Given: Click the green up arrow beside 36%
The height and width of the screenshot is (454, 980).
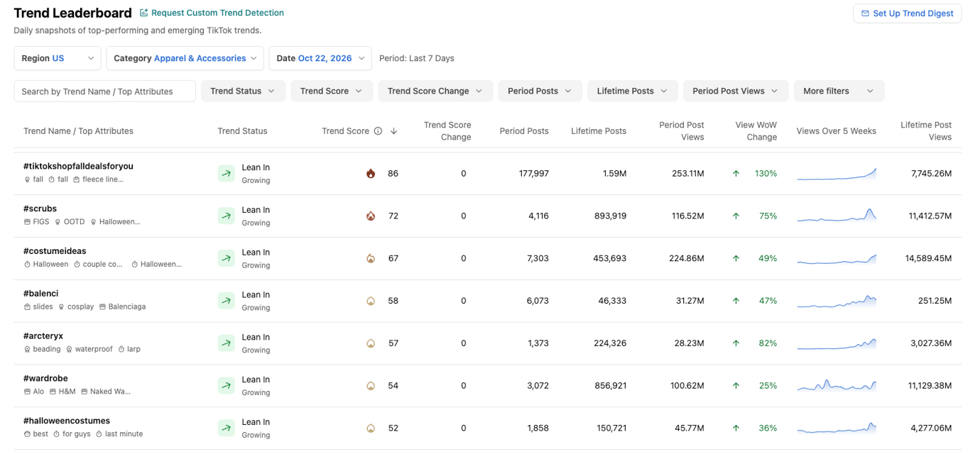Looking at the screenshot, I should pos(736,428).
